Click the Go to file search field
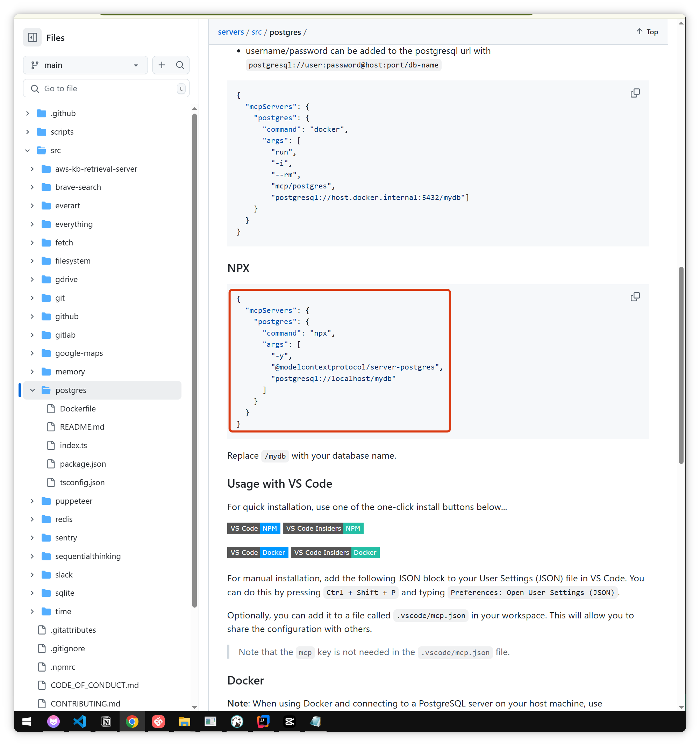 coord(106,88)
